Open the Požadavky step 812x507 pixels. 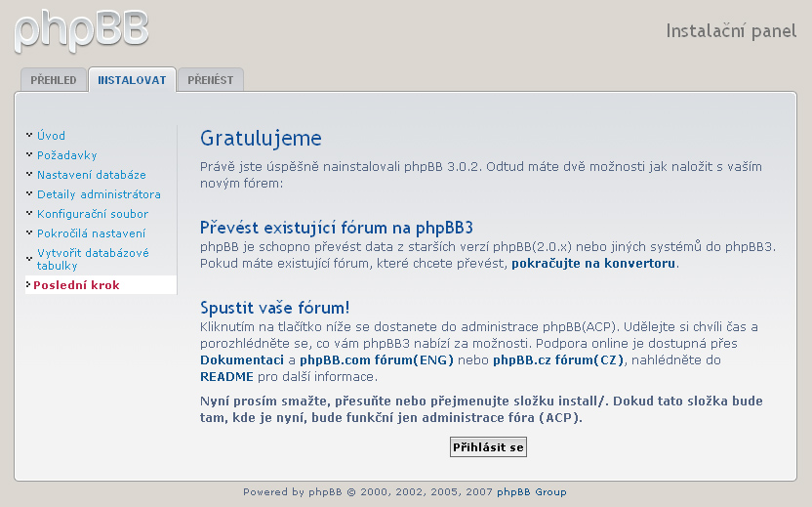pyautogui.click(x=66, y=155)
